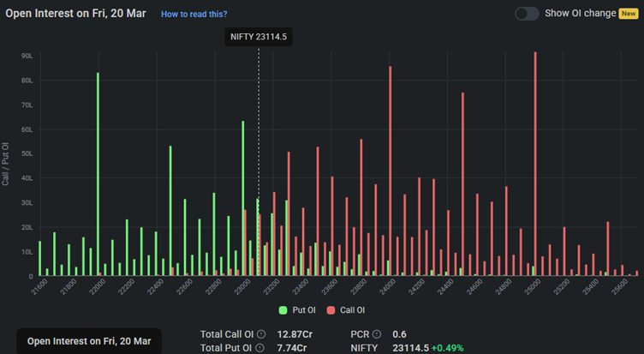Click the yellow New badge
Image resolution: width=644 pixels, height=354 pixels.
629,14
